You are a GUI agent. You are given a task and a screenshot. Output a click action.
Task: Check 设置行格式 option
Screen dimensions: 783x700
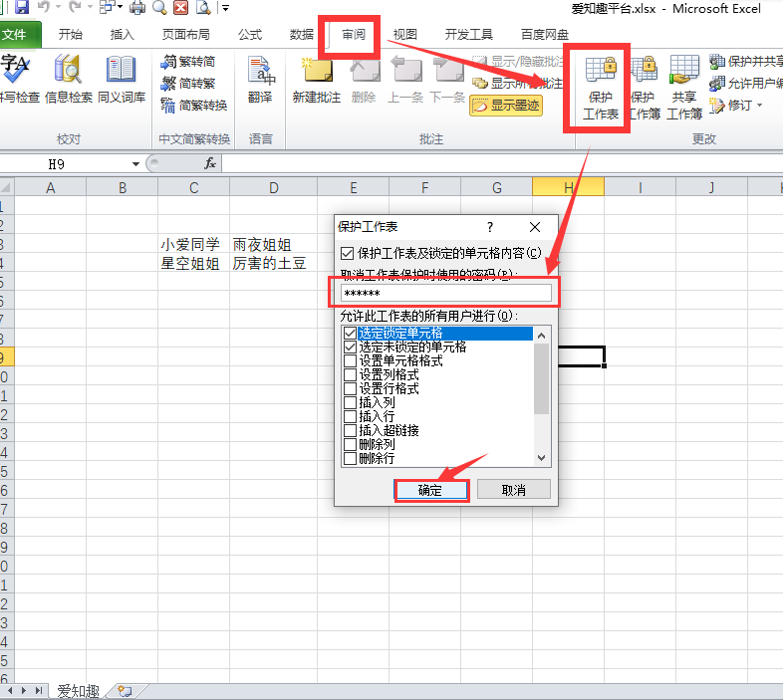(350, 389)
